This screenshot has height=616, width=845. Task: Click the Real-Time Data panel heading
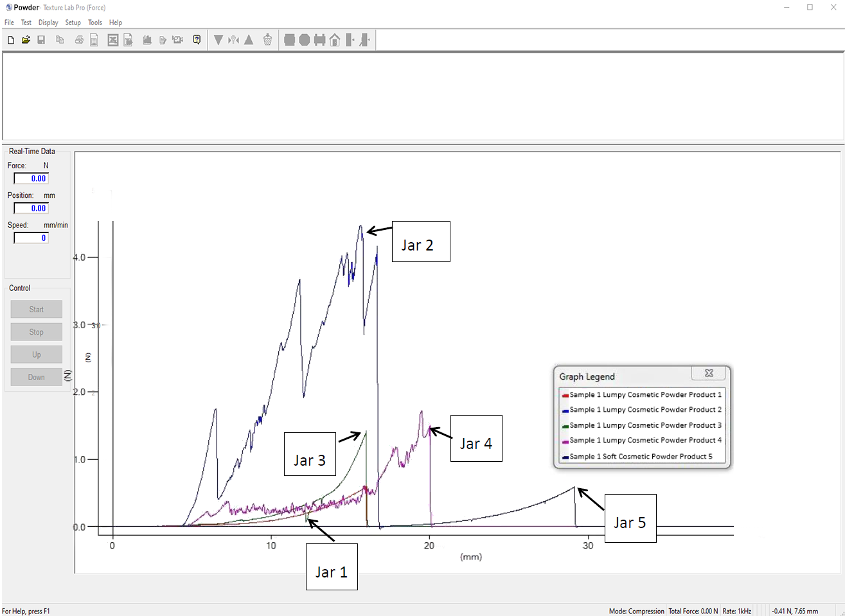[x=32, y=152]
